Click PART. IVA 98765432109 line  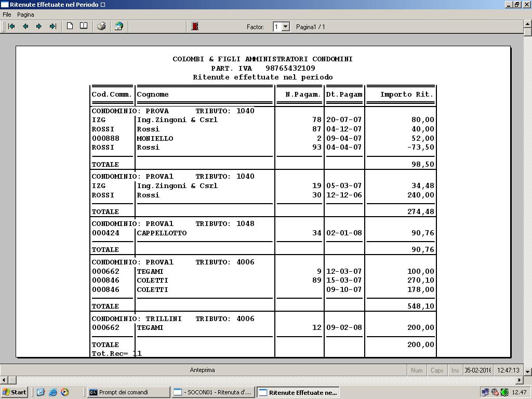(263, 68)
